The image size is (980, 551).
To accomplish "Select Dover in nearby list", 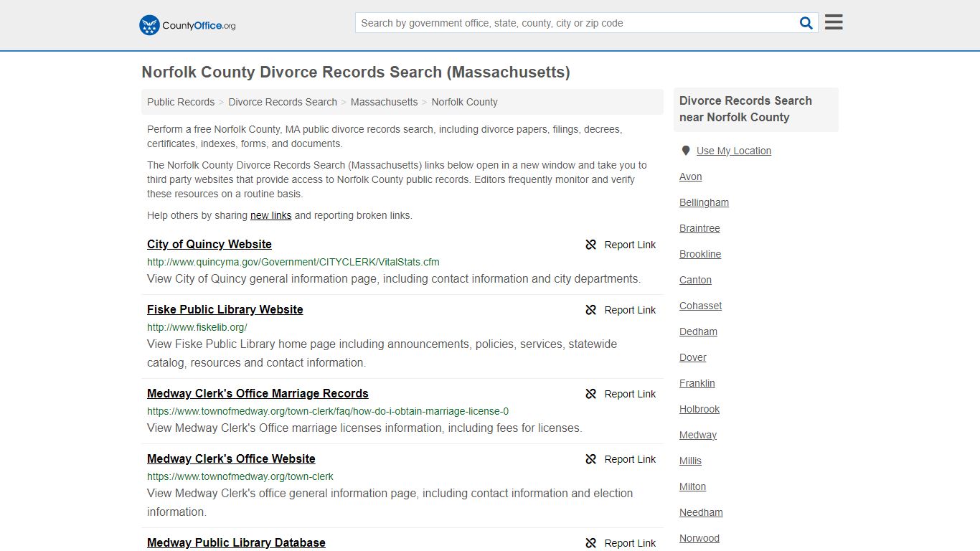I will [693, 357].
